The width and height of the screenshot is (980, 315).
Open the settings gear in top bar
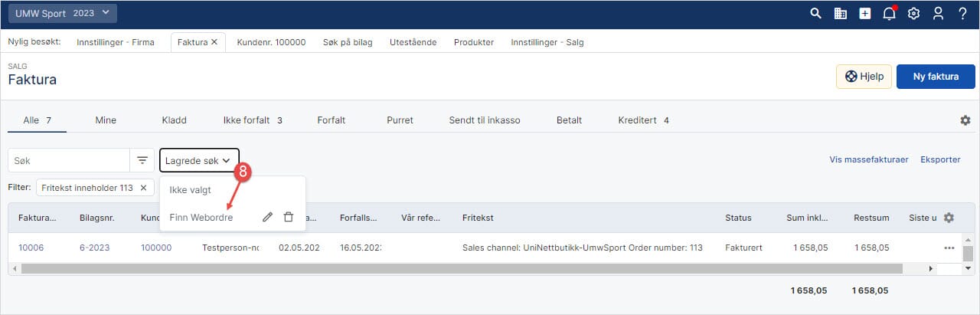(913, 13)
